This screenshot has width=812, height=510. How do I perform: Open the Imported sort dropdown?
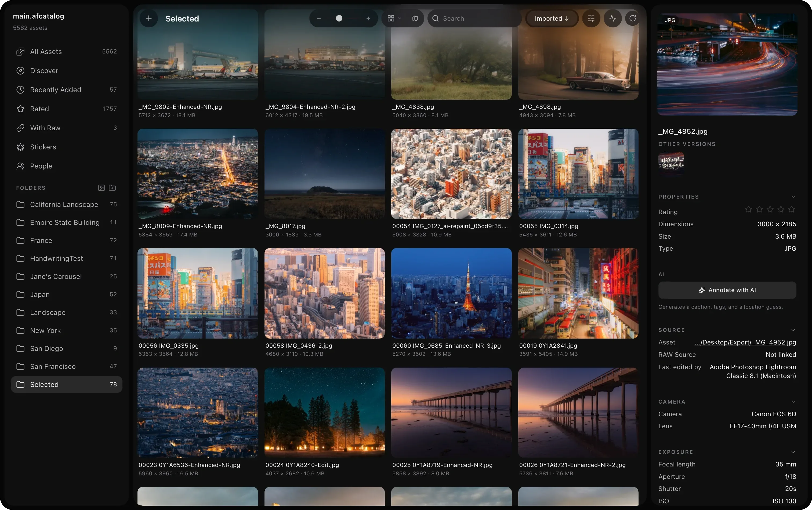552,19
